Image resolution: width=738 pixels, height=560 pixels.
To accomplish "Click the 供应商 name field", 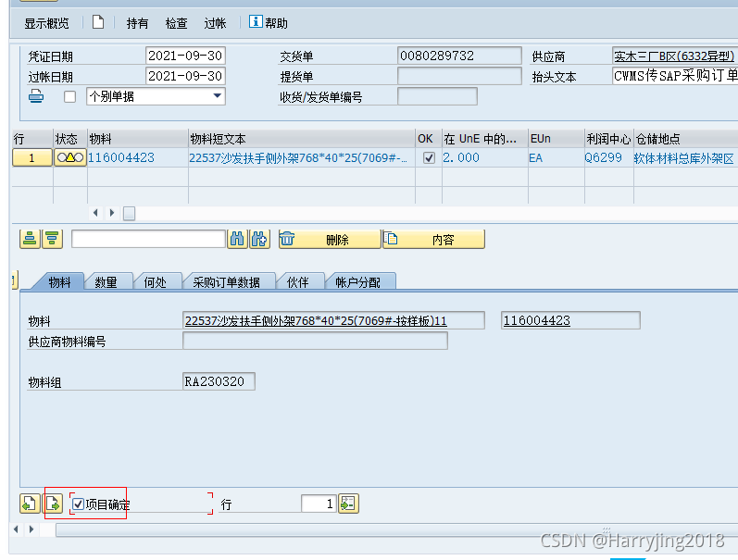I will tap(675, 56).
